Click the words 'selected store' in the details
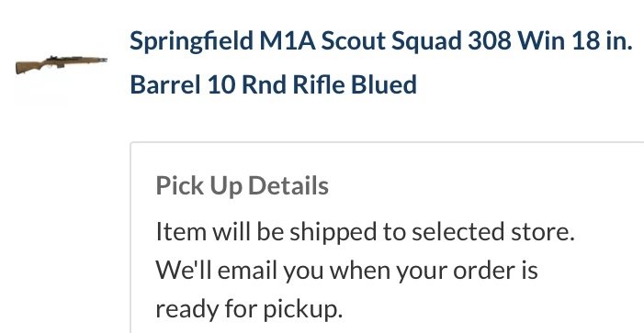 pos(491,231)
